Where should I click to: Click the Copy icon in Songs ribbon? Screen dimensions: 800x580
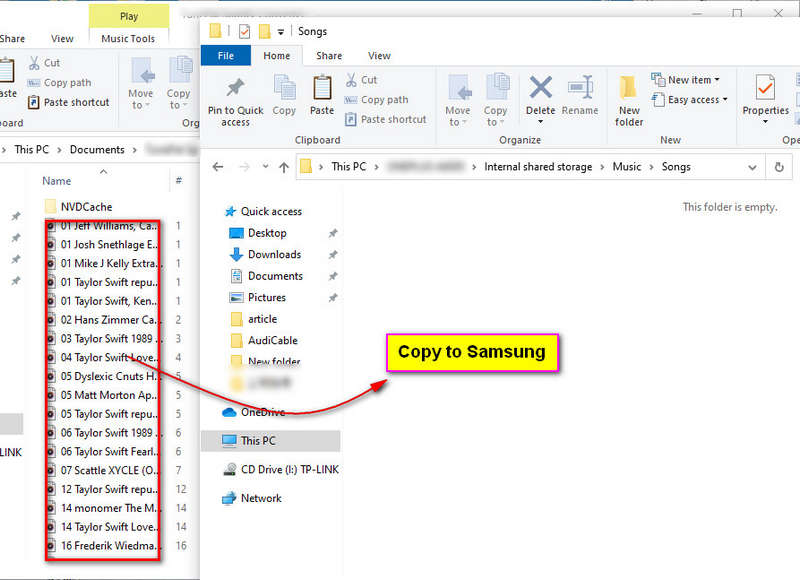(x=284, y=88)
